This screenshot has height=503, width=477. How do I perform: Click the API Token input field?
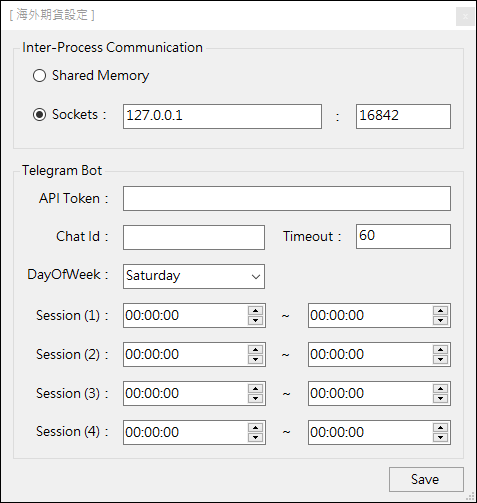tap(287, 199)
